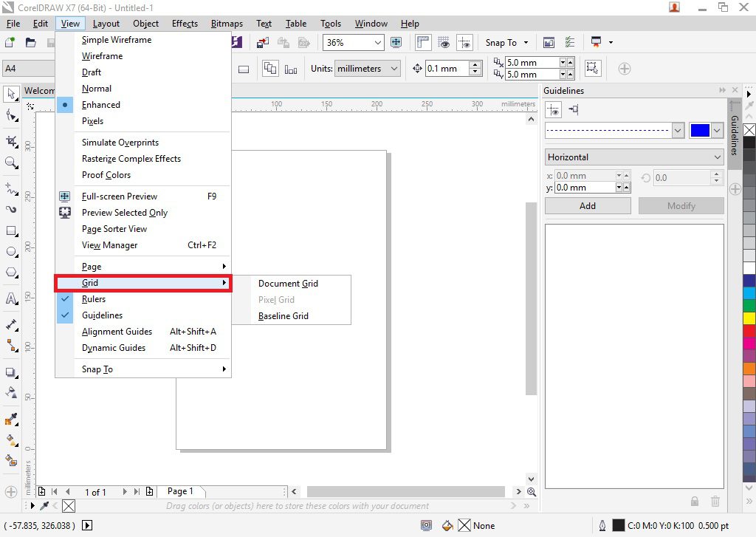Select the Freehand tool
Screen dimensions: 756x537
click(11, 188)
